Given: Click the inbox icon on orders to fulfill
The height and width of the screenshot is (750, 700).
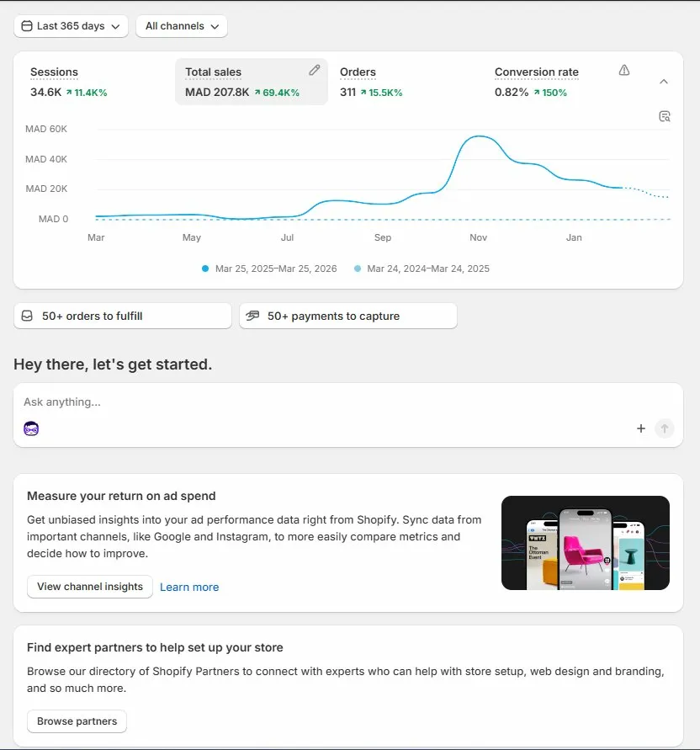Looking at the screenshot, I should click(27, 316).
